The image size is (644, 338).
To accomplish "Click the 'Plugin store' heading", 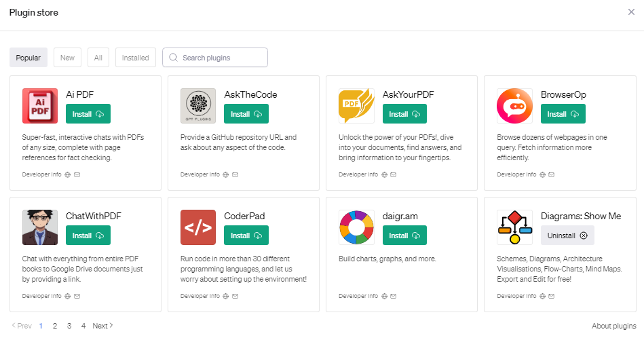I will click(34, 12).
